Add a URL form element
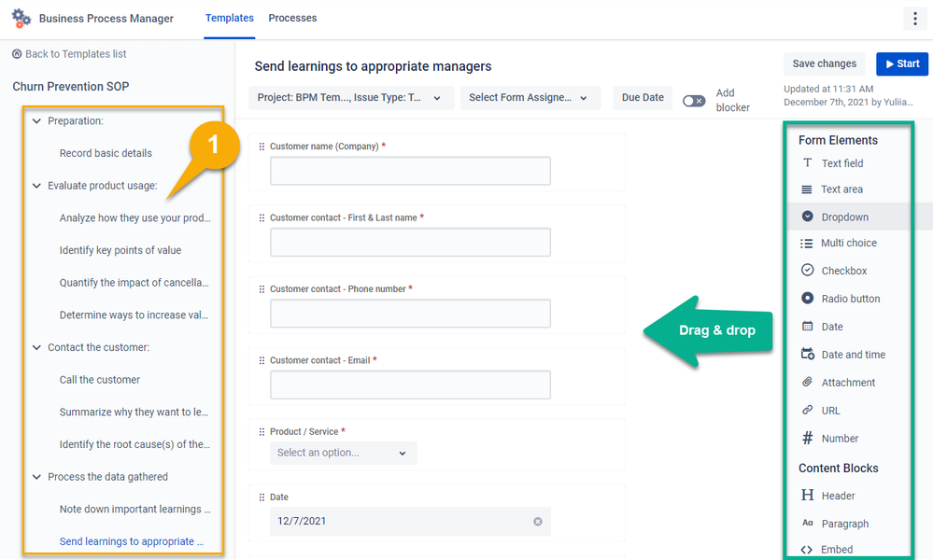The height and width of the screenshot is (560, 933). [827, 410]
